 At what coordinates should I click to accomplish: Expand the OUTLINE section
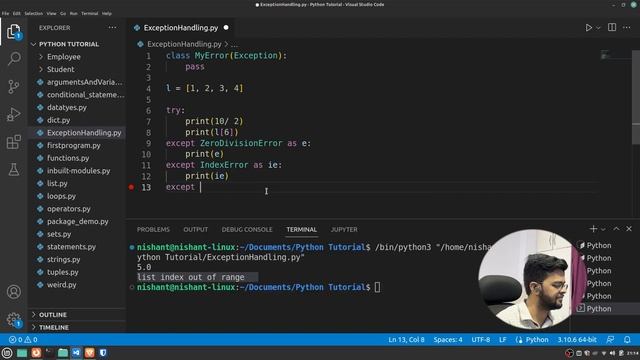pyautogui.click(x=53, y=315)
